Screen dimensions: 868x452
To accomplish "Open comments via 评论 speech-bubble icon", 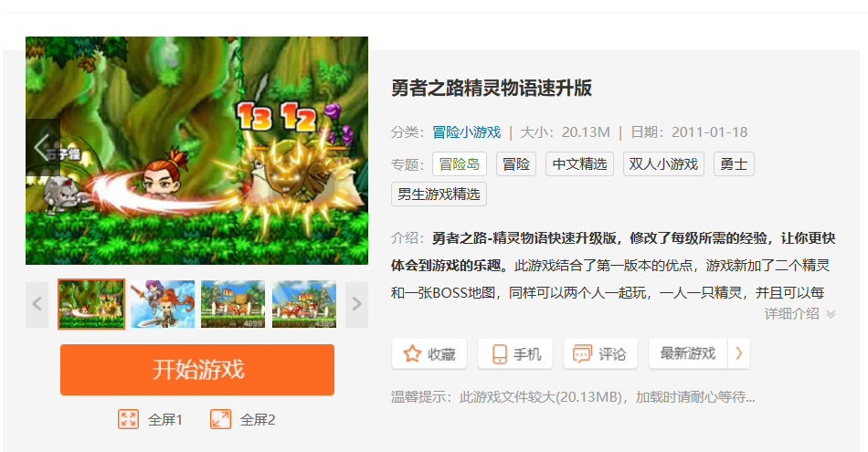I will point(582,353).
